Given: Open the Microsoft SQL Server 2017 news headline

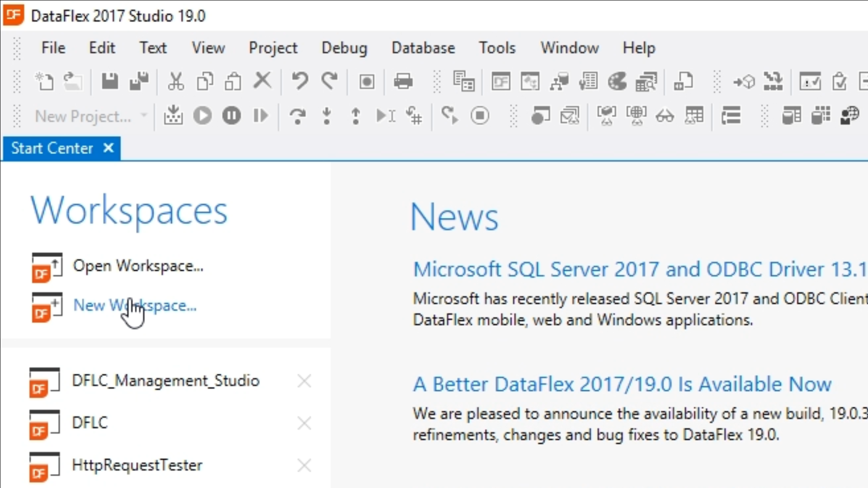Looking at the screenshot, I should (639, 270).
